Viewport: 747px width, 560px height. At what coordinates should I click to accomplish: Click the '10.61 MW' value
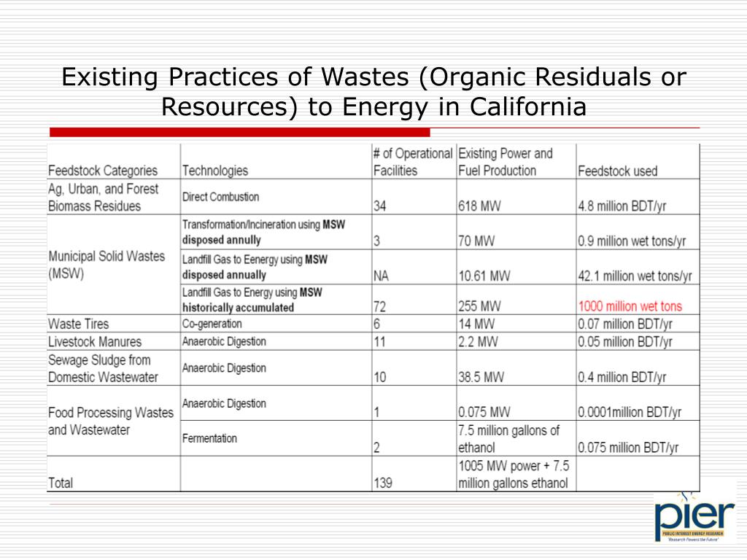[484, 276]
